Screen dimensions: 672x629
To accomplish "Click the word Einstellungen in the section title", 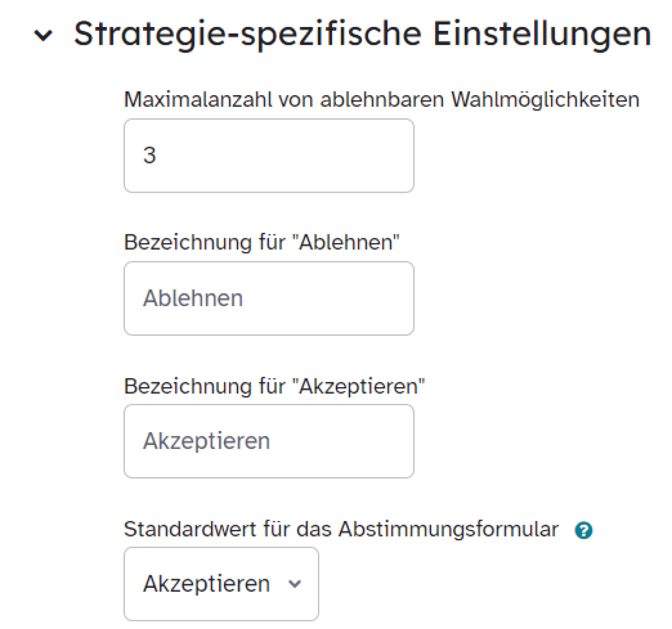I will 542,34.
